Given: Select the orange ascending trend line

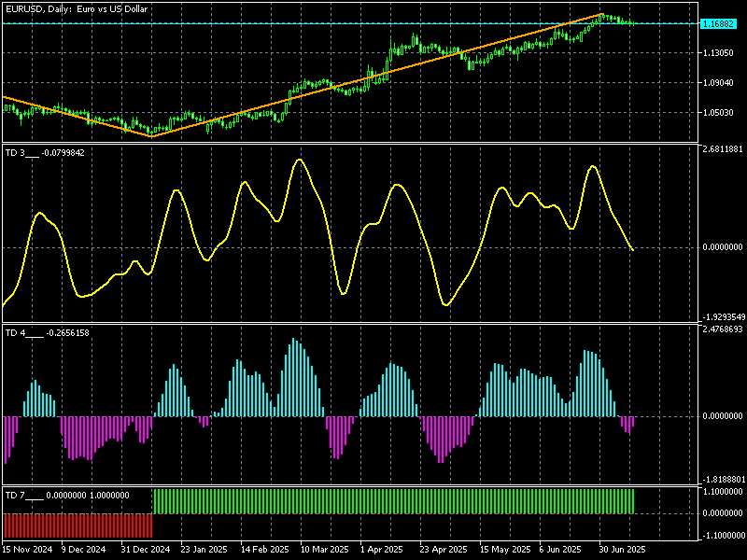Looking at the screenshot, I should (x=378, y=76).
